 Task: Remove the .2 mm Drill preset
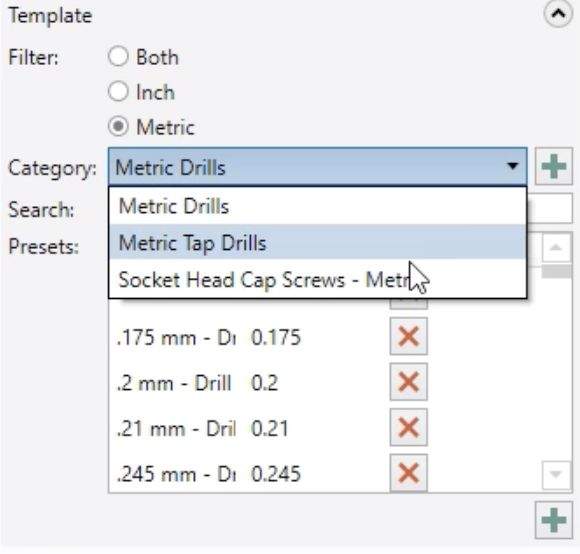pos(408,382)
